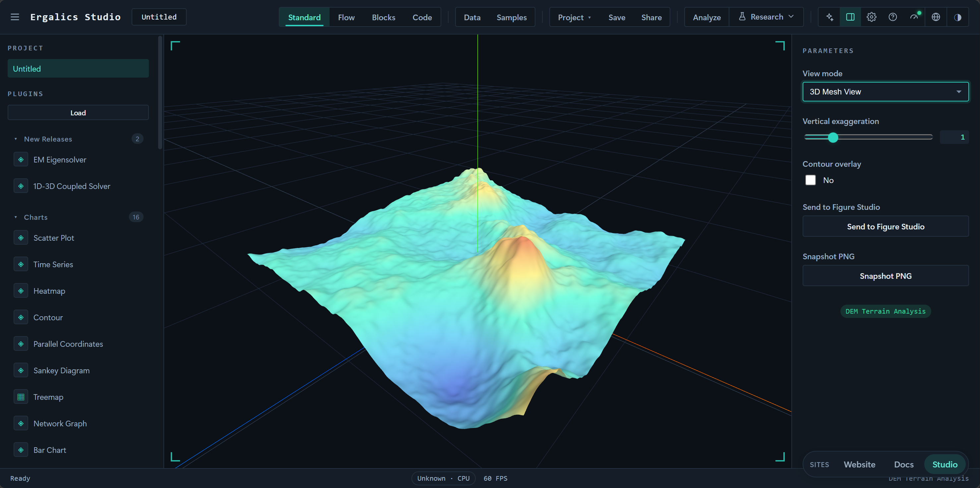Click the Network Graph plugin icon

click(x=21, y=423)
